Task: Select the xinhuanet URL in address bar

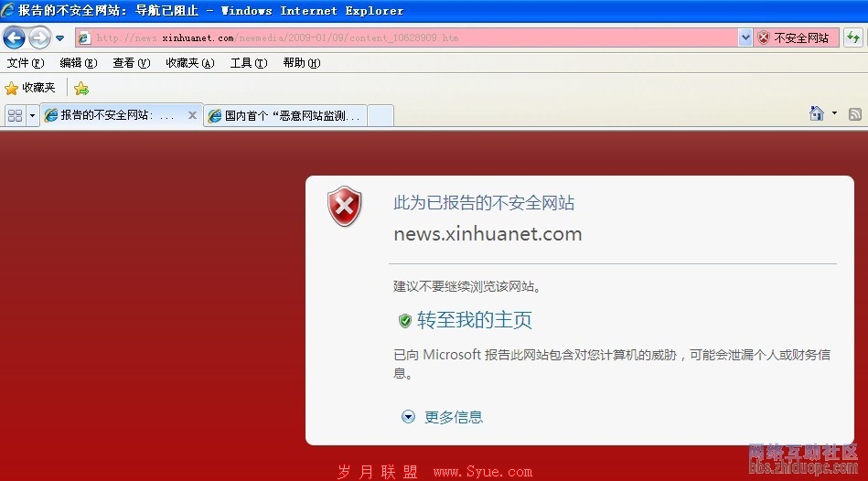Action: (x=277, y=37)
